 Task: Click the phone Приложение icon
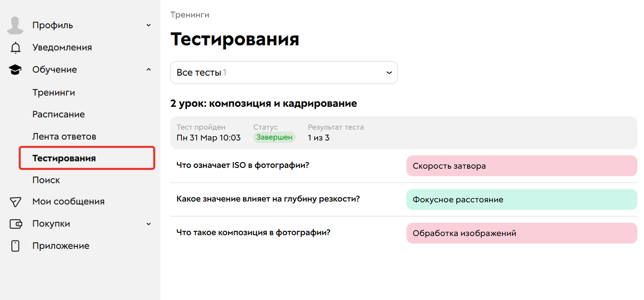(x=16, y=246)
